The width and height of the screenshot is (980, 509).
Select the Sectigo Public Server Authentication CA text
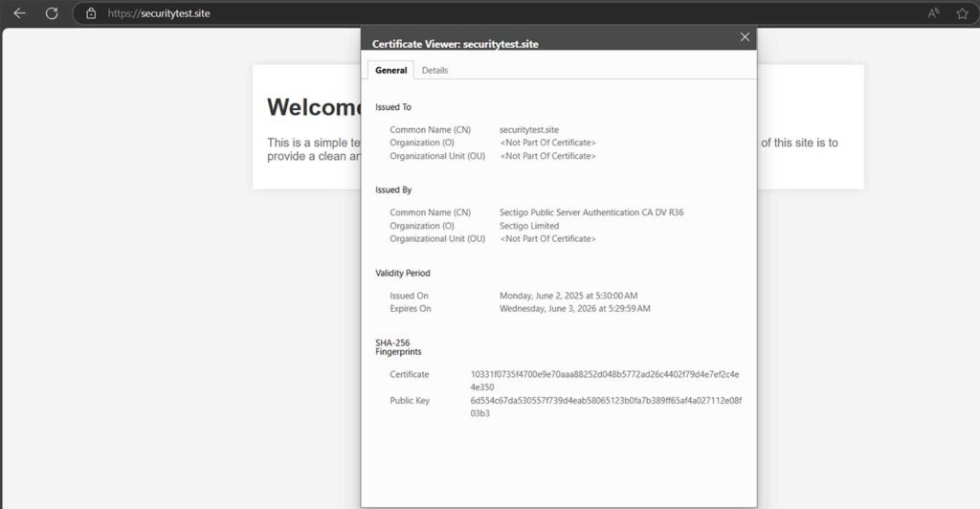[x=591, y=212]
